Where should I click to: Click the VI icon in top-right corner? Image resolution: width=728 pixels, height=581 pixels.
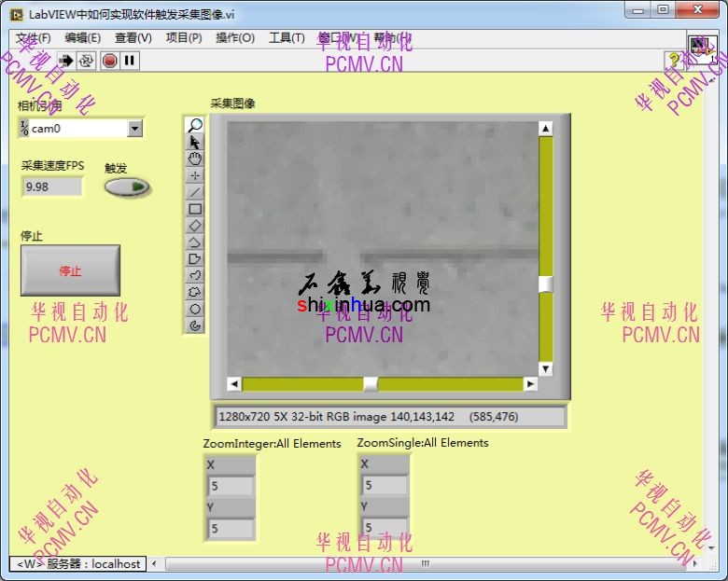(701, 49)
